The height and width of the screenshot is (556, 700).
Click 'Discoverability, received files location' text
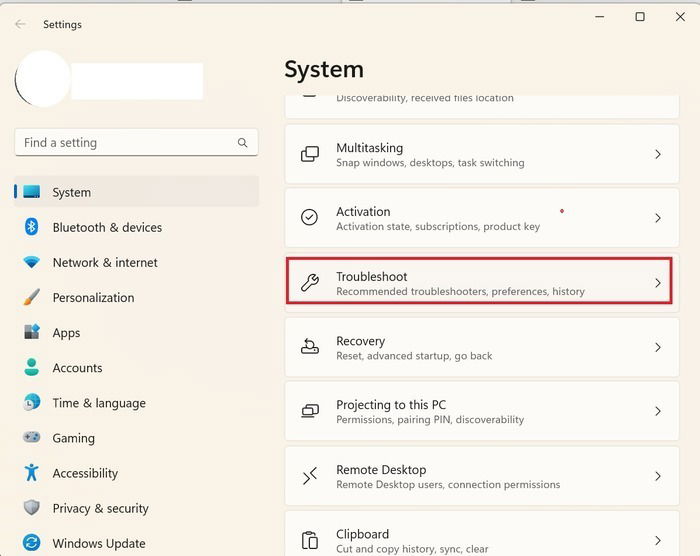coord(425,98)
